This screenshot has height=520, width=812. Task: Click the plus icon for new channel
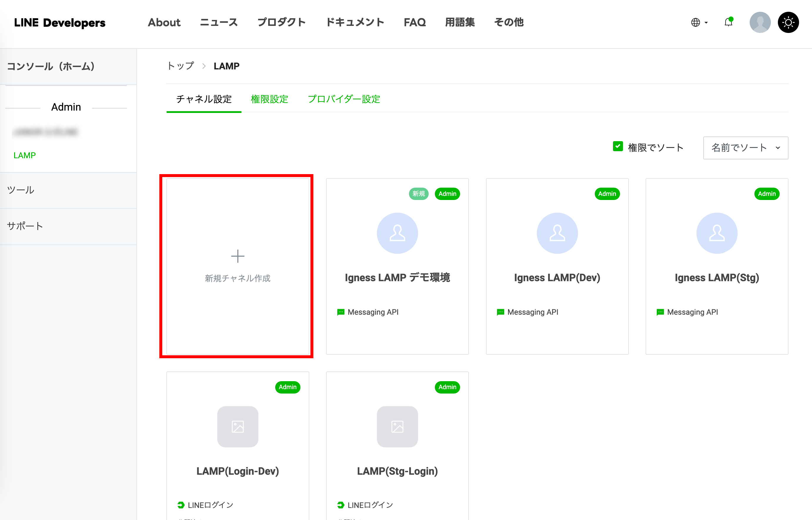click(x=238, y=256)
